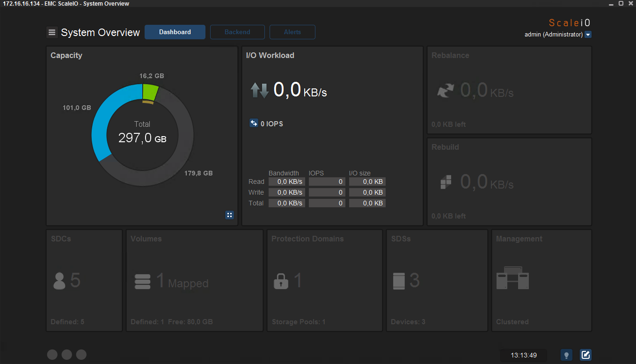Click the SDCs person icon
The width and height of the screenshot is (636, 364).
click(x=59, y=281)
